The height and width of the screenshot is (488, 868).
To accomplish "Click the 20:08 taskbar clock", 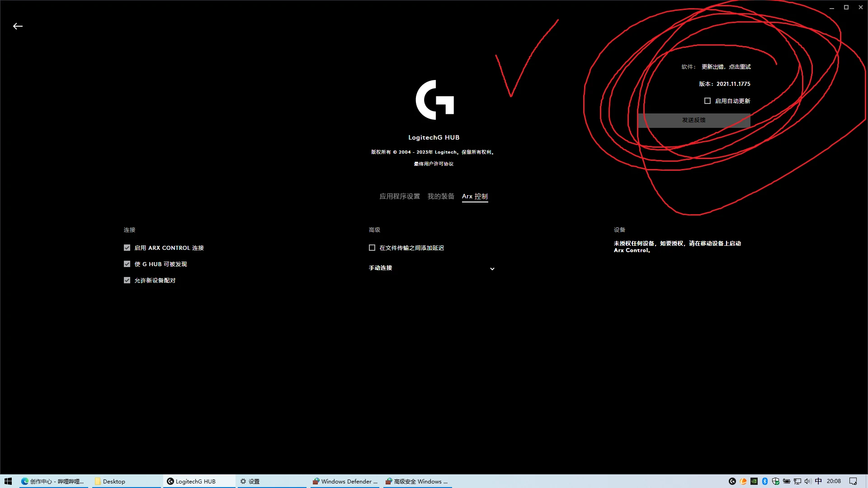I will [834, 481].
